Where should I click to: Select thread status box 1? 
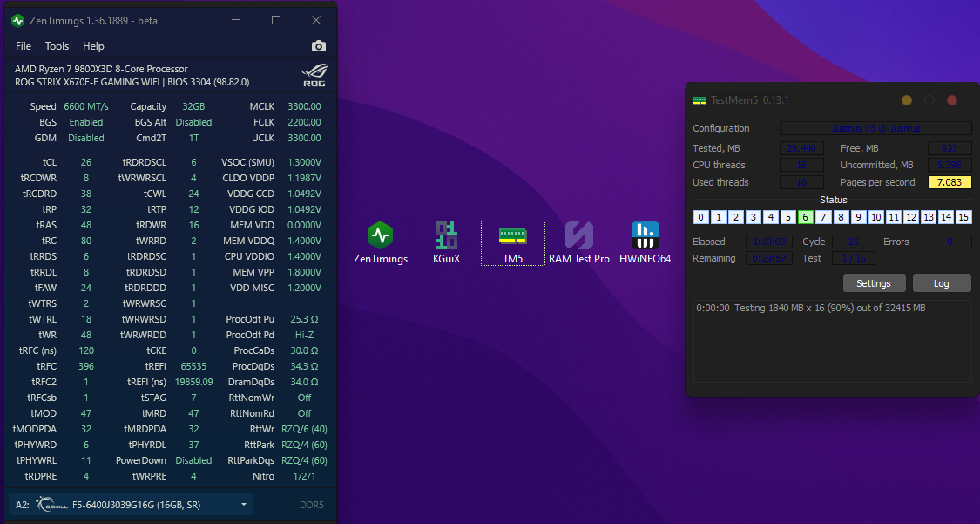click(x=719, y=217)
